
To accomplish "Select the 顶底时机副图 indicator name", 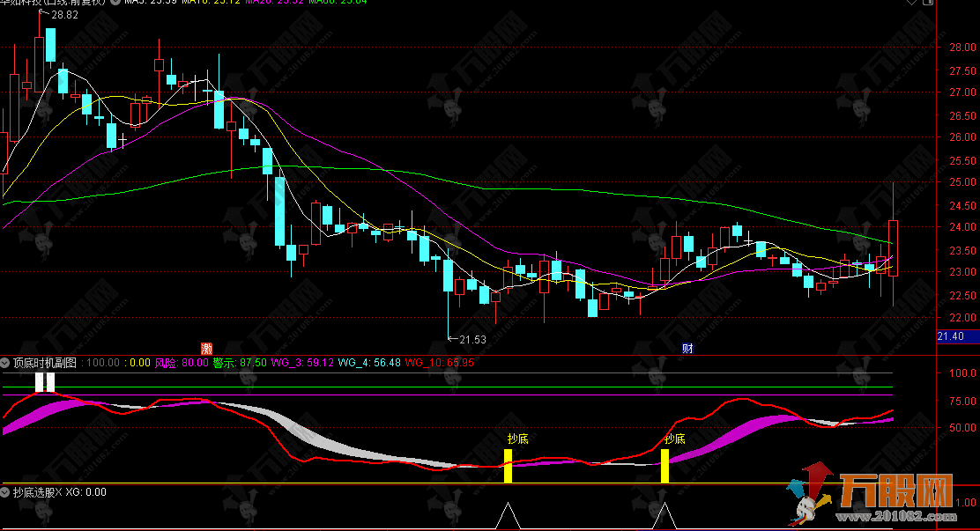I will point(45,363).
